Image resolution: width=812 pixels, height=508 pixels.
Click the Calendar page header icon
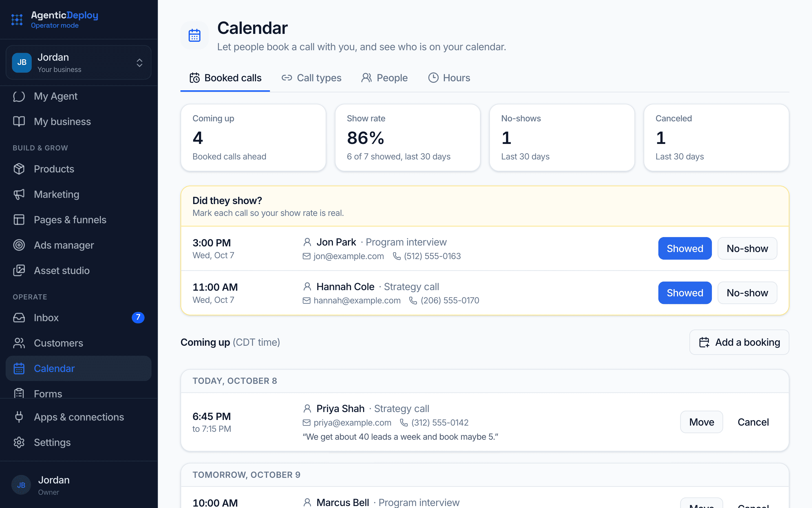coord(195,35)
